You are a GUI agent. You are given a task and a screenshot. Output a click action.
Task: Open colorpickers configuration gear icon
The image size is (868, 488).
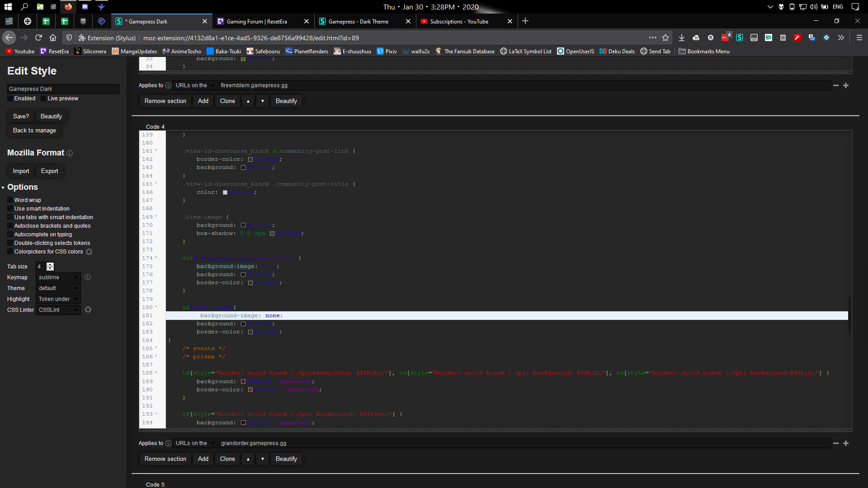(x=89, y=252)
